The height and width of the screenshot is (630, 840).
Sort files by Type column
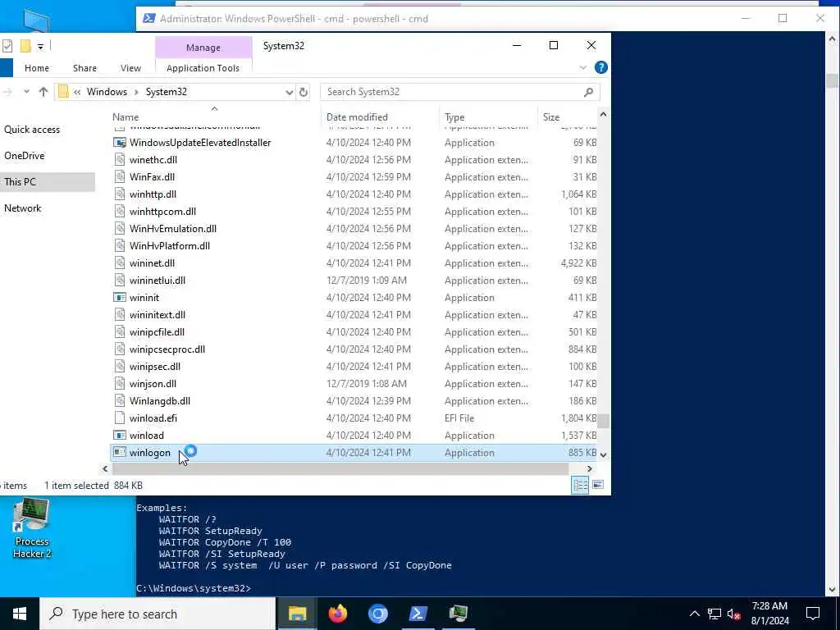click(488, 116)
